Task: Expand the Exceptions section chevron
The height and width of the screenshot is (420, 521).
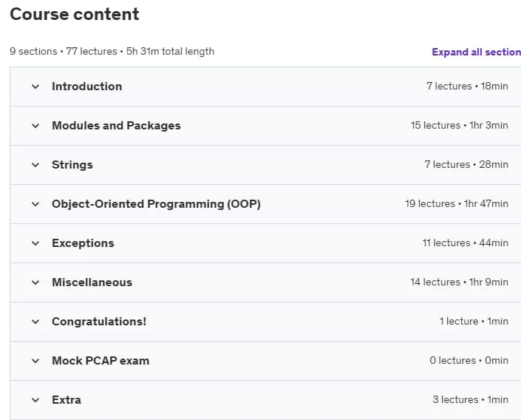Action: 35,243
